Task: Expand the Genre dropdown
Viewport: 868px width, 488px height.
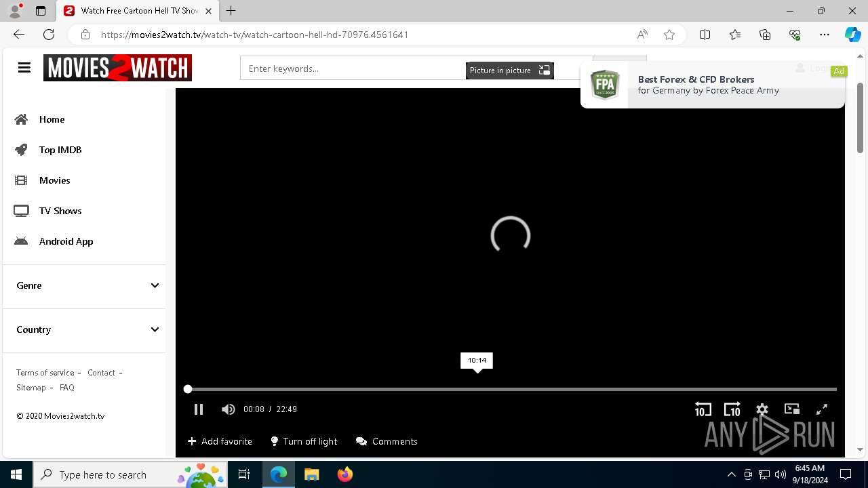Action: pyautogui.click(x=87, y=285)
